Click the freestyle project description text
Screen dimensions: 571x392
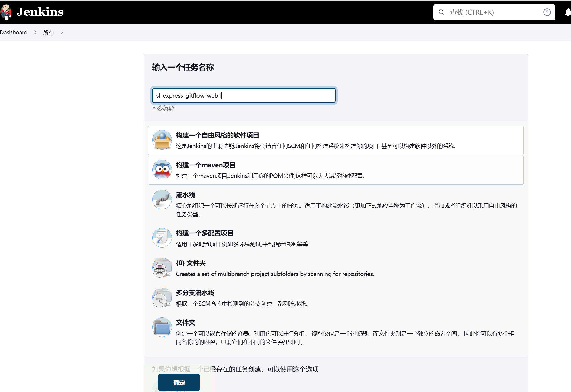[315, 146]
